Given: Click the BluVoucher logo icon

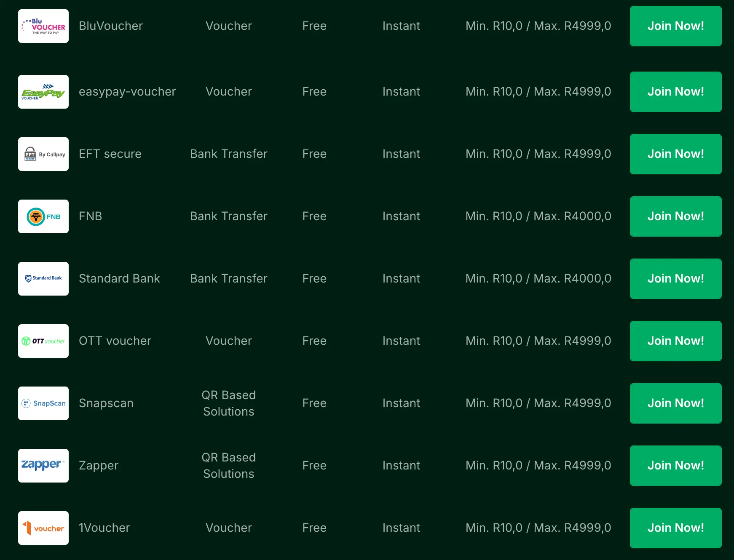Looking at the screenshot, I should 43,26.
